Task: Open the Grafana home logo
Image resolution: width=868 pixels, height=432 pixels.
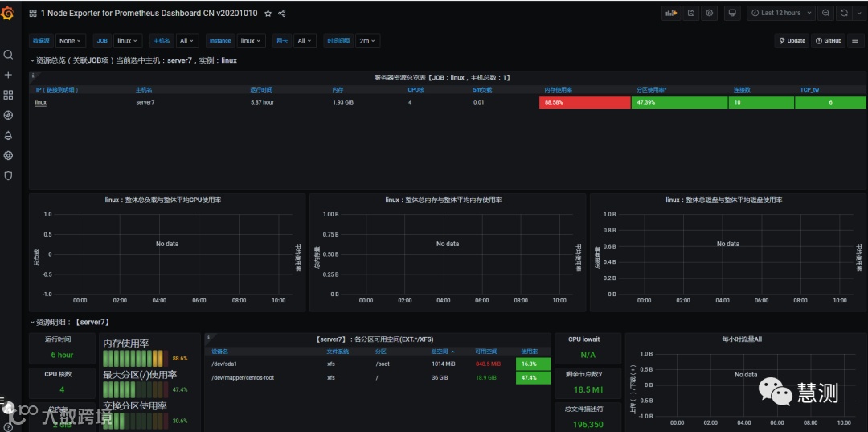Action: (x=8, y=14)
